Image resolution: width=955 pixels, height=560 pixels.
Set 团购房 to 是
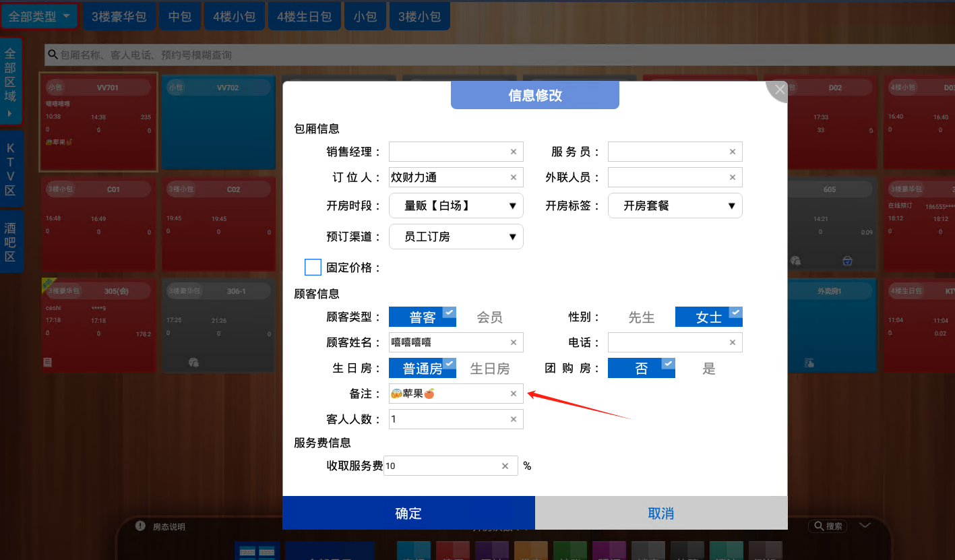click(x=709, y=368)
